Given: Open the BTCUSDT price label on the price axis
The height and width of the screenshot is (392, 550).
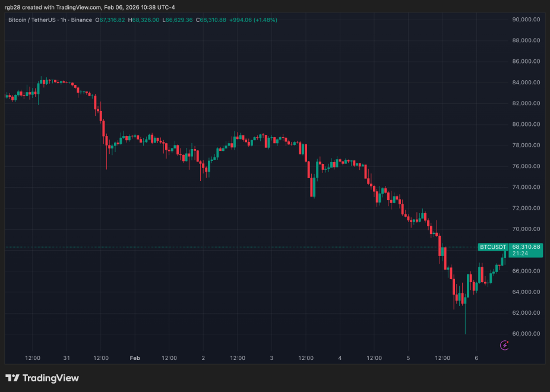Looking at the screenshot, I should coord(494,246).
